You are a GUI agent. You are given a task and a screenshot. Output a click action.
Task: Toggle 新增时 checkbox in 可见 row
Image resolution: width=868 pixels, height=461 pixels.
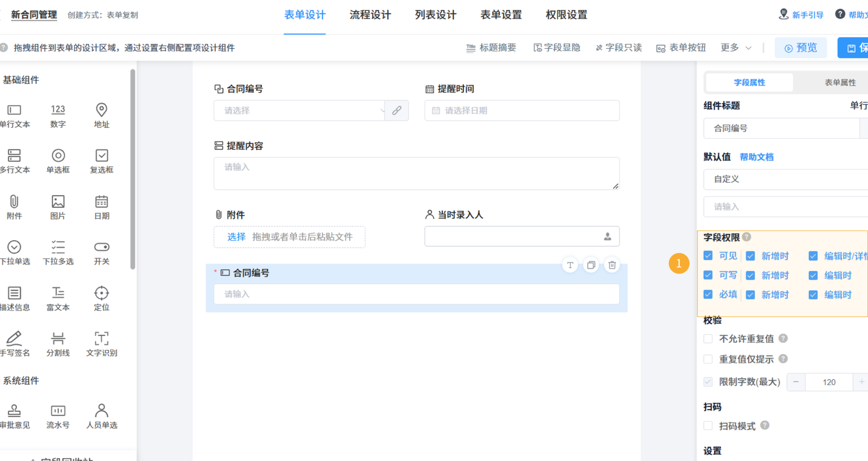tap(750, 256)
